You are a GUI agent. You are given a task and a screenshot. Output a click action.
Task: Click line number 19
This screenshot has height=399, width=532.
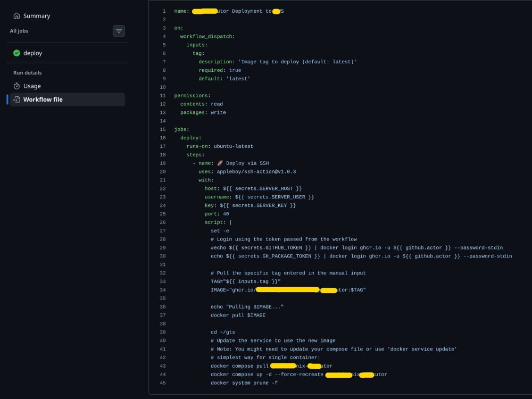(163, 163)
